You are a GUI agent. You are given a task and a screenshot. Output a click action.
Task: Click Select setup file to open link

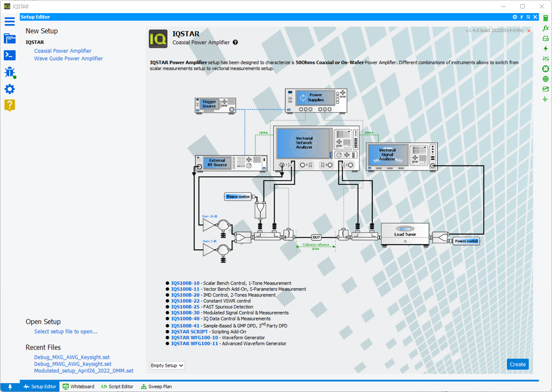tap(65, 332)
